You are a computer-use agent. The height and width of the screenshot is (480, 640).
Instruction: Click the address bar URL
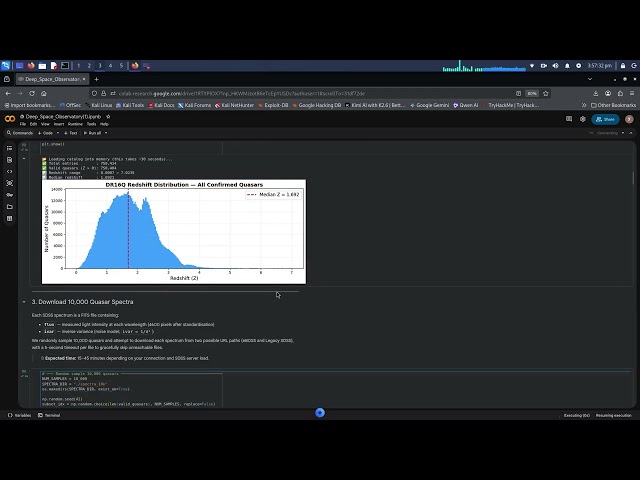[x=242, y=93]
